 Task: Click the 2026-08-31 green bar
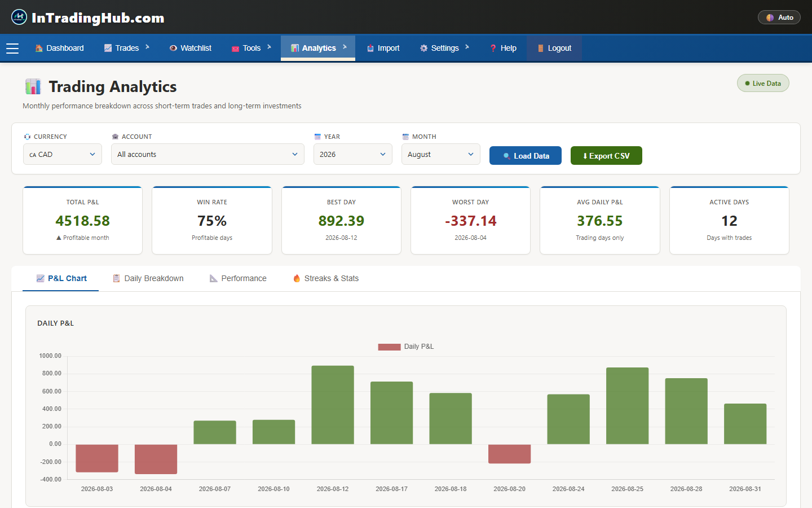pyautogui.click(x=745, y=424)
